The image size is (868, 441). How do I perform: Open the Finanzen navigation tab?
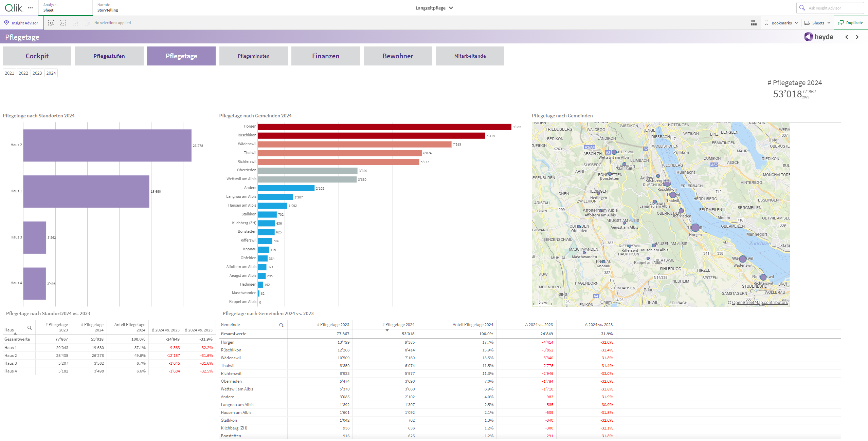tap(325, 56)
